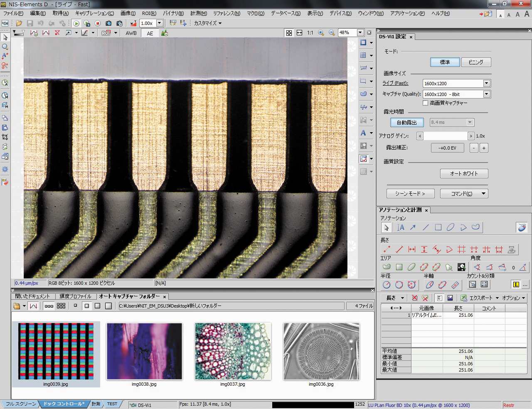Click the red stop live button
Viewport: 532px width, 409px height.
click(98, 23)
